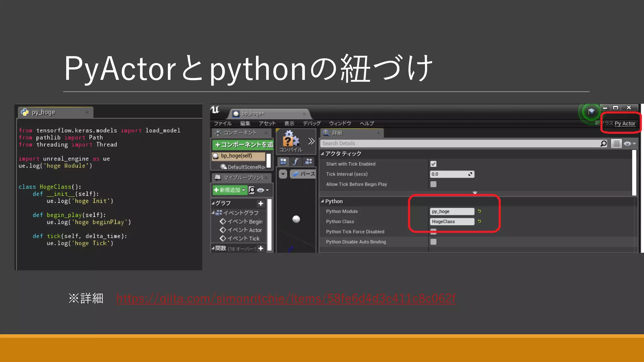Select DefaultSceneRoot component
The height and width of the screenshot is (362, 644).
click(x=243, y=167)
